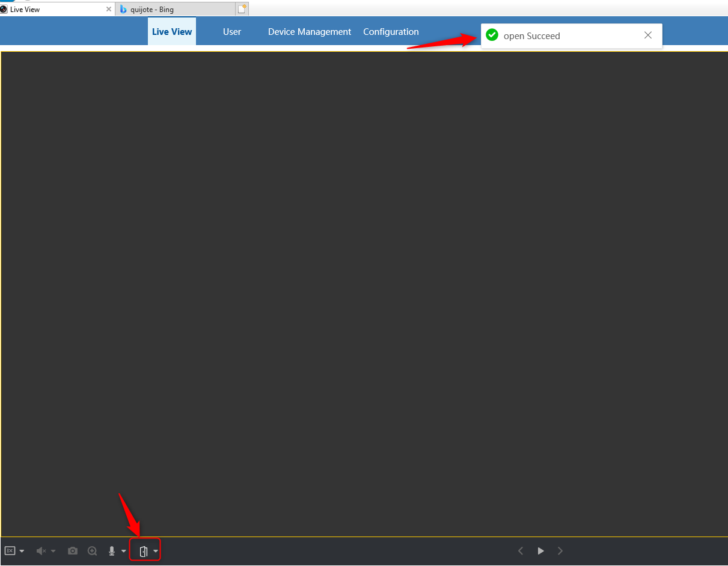Screen dimensions: 728x566
Task: Open the Live View navigation tab
Action: 172,32
